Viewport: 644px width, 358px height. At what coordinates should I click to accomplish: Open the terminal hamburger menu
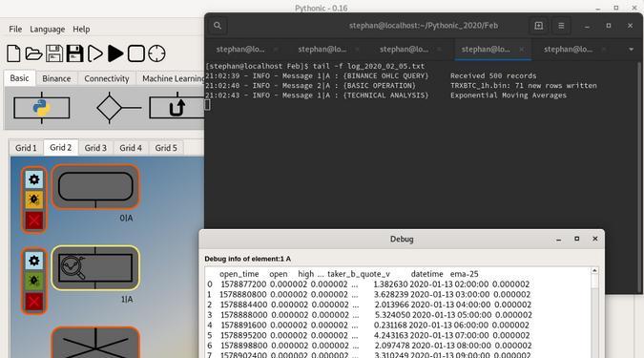click(x=561, y=26)
